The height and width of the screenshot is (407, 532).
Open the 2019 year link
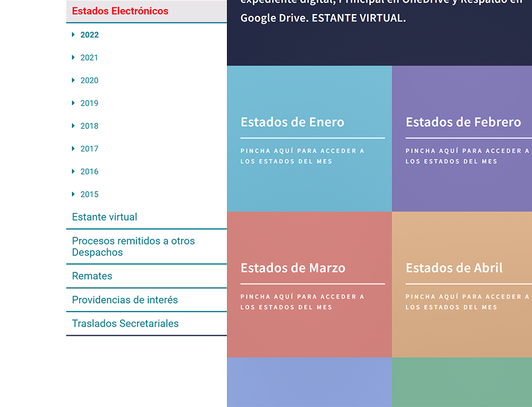89,103
